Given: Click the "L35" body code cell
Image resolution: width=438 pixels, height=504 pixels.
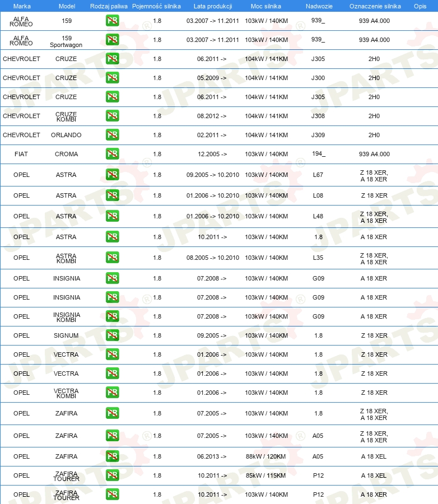Looking at the screenshot, I should click(318, 258).
